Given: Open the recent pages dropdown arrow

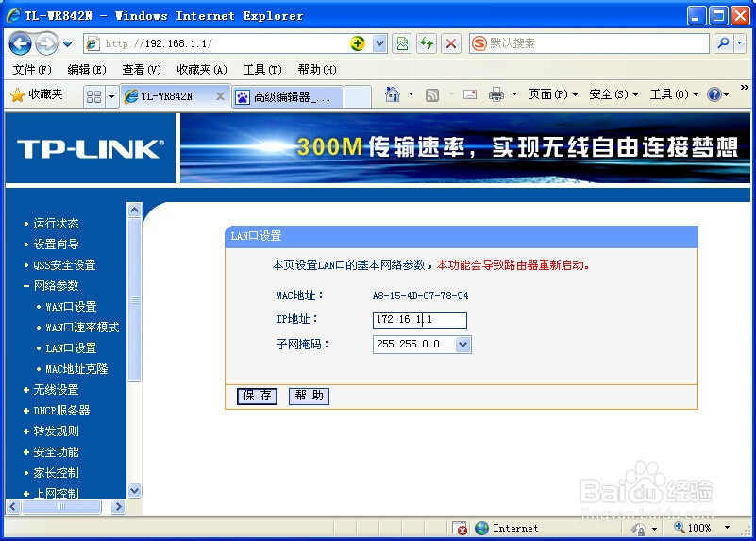Looking at the screenshot, I should pos(68,44).
